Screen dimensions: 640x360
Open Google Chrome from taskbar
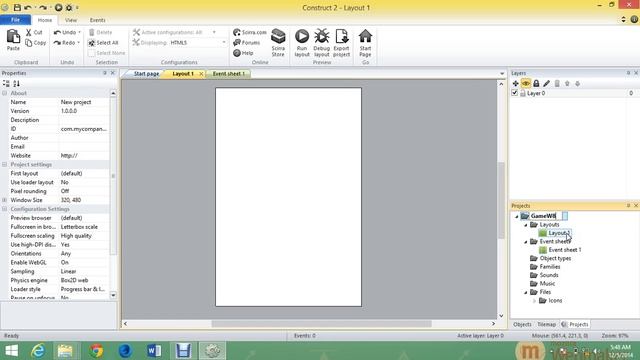click(x=96, y=351)
